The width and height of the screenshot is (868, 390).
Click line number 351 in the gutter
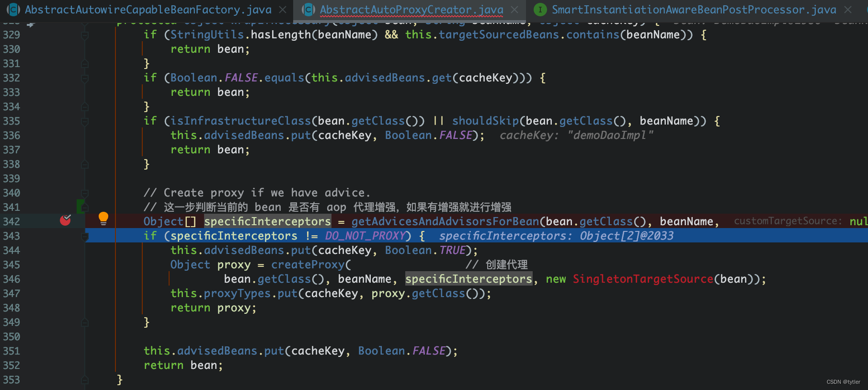11,351
